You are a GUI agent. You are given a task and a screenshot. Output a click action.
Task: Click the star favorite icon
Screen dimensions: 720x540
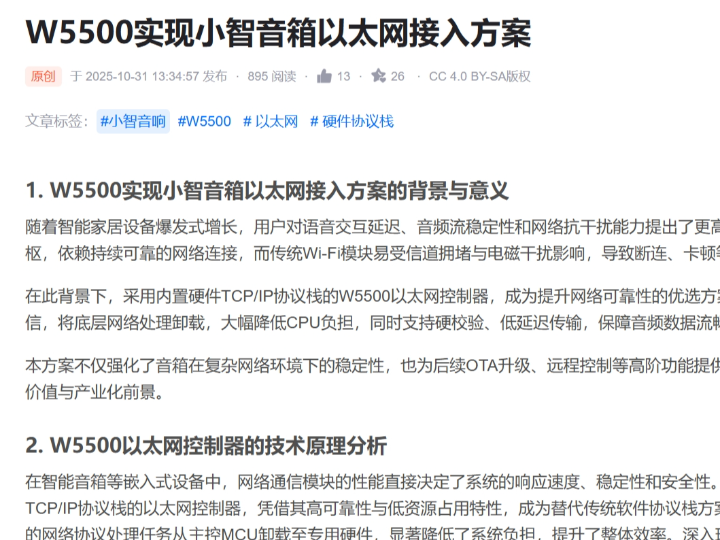coord(378,76)
